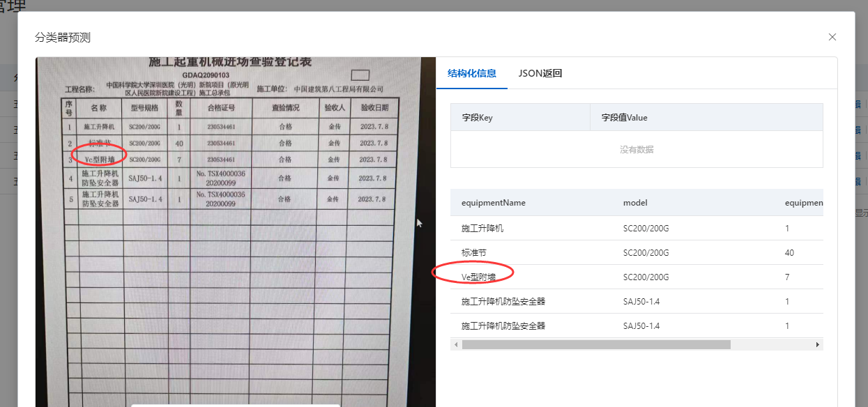Viewport: 868px width, 407px height.
Task: Switch to the 结构化信息 tab
Action: click(x=472, y=73)
